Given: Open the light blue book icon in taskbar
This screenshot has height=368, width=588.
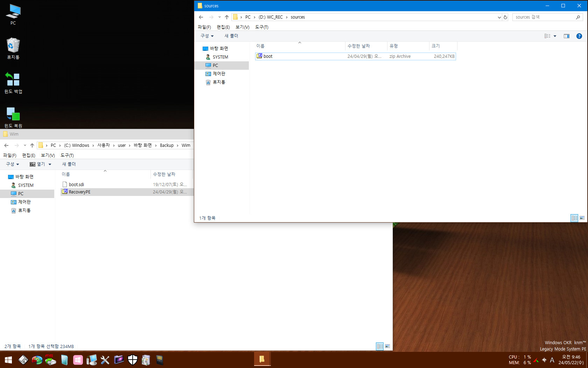Looking at the screenshot, I should (64, 360).
